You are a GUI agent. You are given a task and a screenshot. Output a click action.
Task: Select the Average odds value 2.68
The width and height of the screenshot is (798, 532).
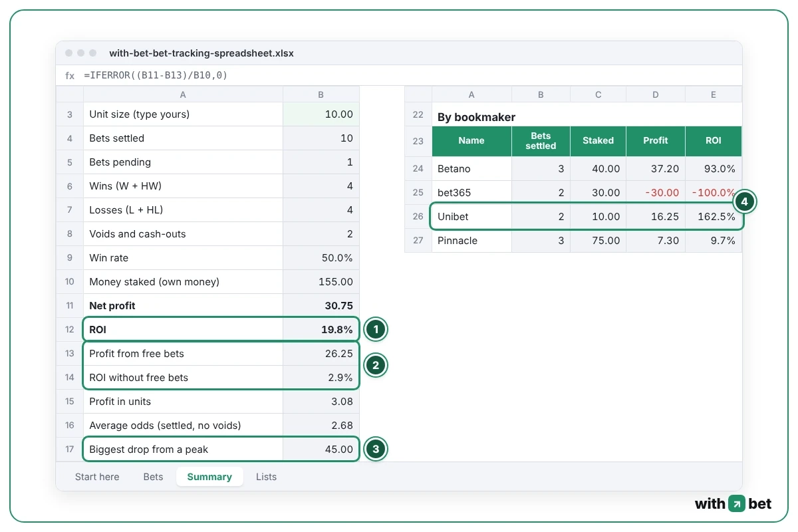pos(321,426)
